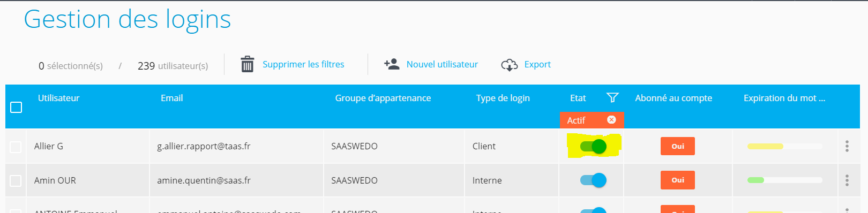The height and width of the screenshot is (213, 868).
Task: Sort by the Type de login header
Action: pos(503,98)
